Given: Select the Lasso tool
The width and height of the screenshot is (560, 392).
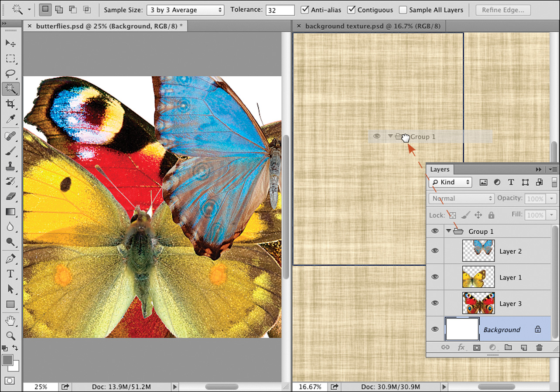Looking at the screenshot, I should pyautogui.click(x=10, y=74).
